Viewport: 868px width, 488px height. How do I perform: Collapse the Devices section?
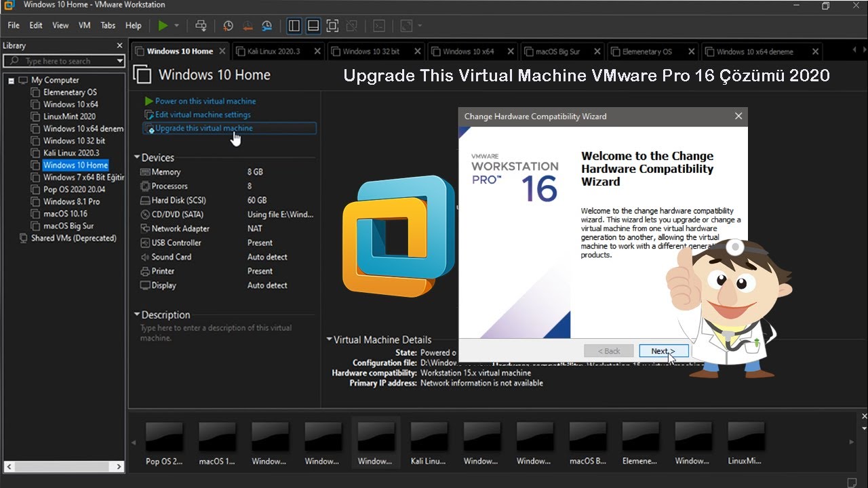(137, 157)
